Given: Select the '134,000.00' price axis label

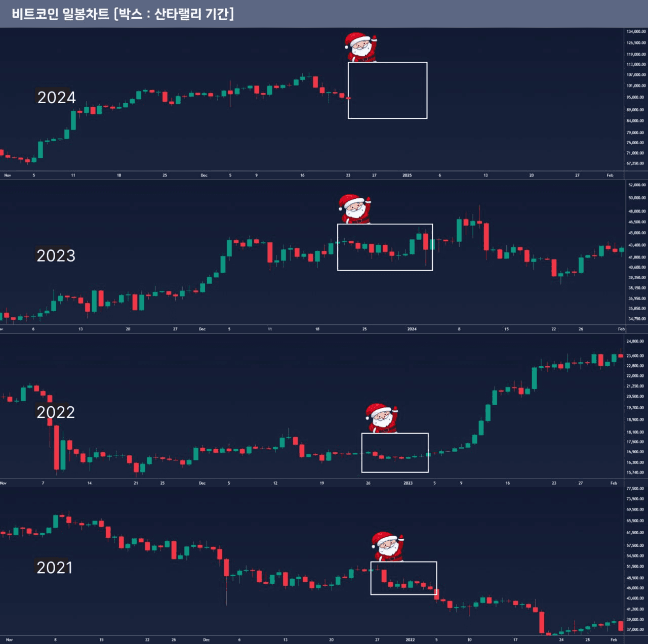Looking at the screenshot, I should coord(636,31).
